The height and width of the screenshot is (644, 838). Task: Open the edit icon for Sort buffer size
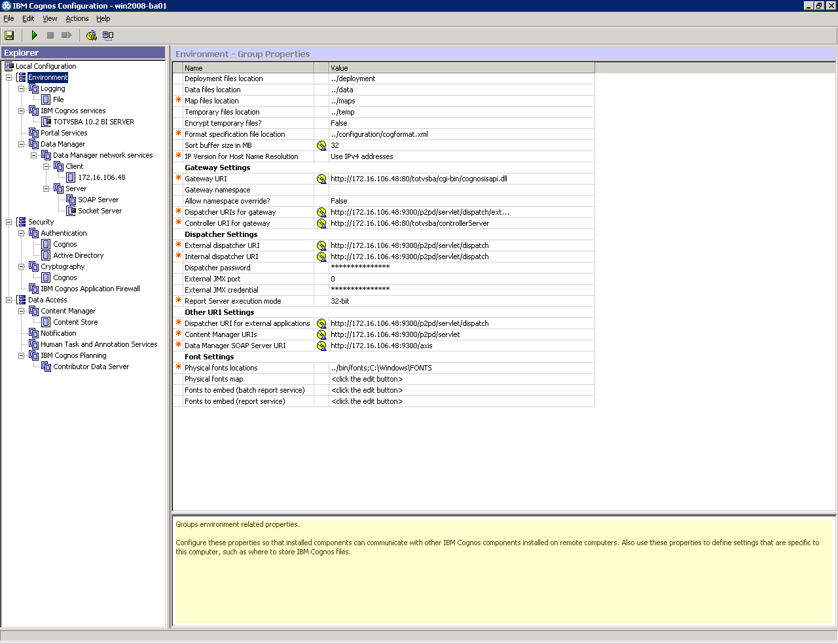(321, 145)
